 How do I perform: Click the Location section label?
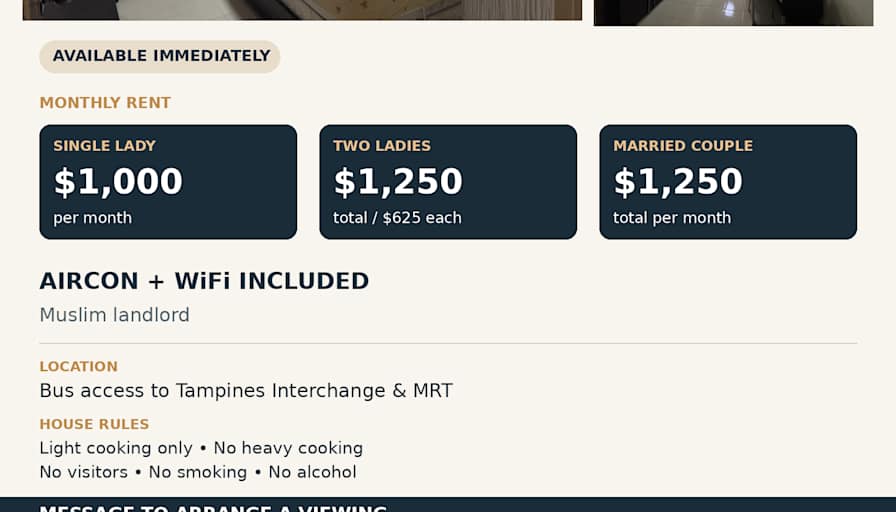click(78, 366)
